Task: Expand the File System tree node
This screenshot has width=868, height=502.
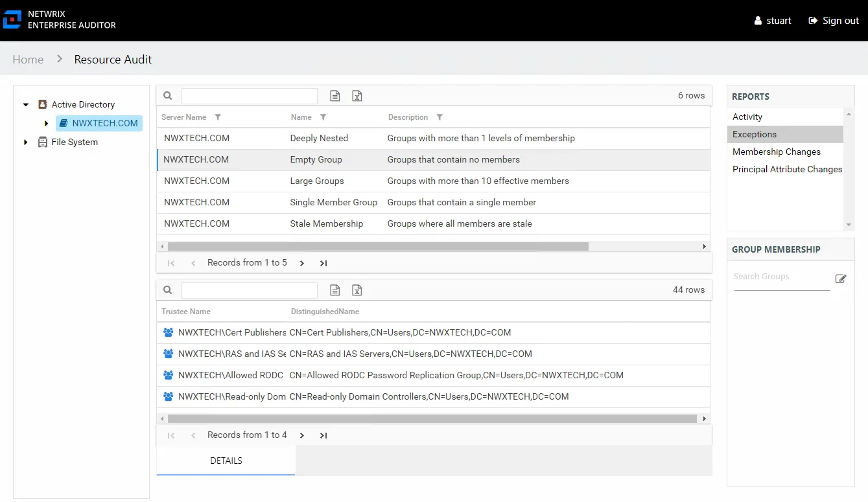Action: click(x=26, y=142)
